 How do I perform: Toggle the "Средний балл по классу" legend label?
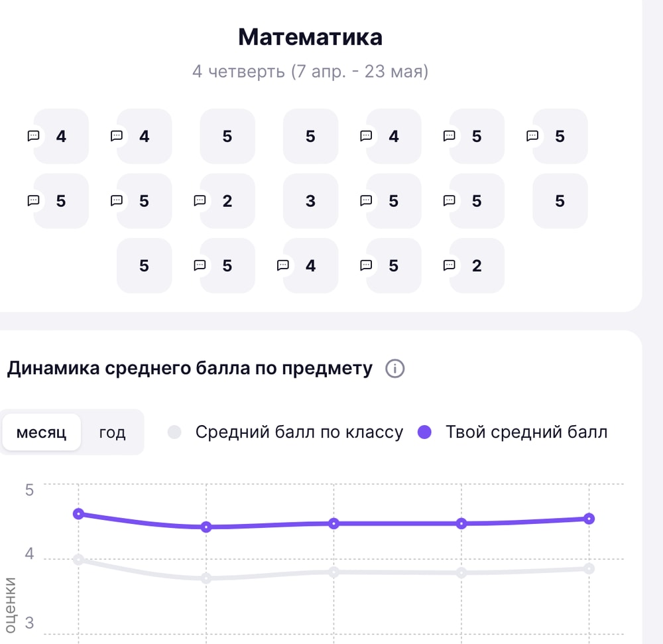(299, 432)
